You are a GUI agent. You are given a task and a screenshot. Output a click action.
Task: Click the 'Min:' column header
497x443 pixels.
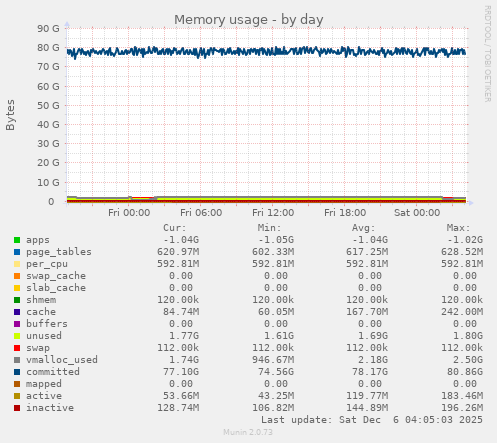click(269, 228)
